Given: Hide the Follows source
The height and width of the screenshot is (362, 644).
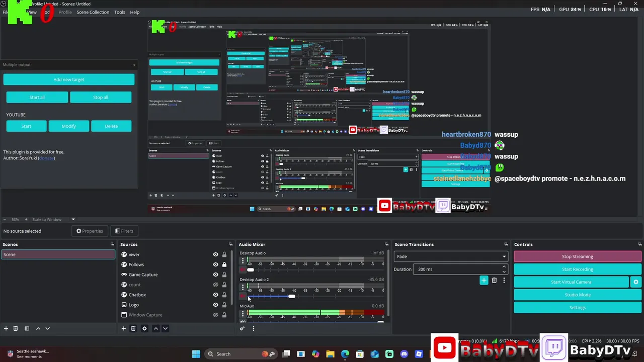Looking at the screenshot, I should click(215, 264).
